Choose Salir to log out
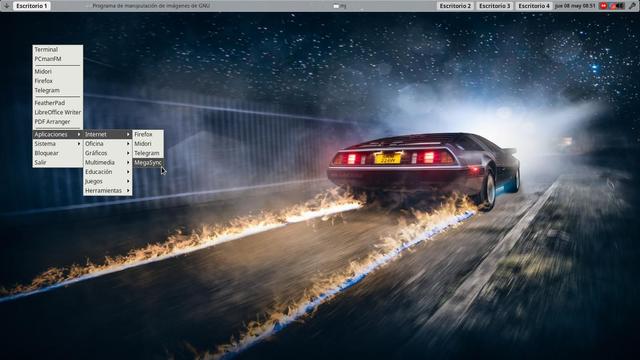 pyautogui.click(x=58, y=162)
